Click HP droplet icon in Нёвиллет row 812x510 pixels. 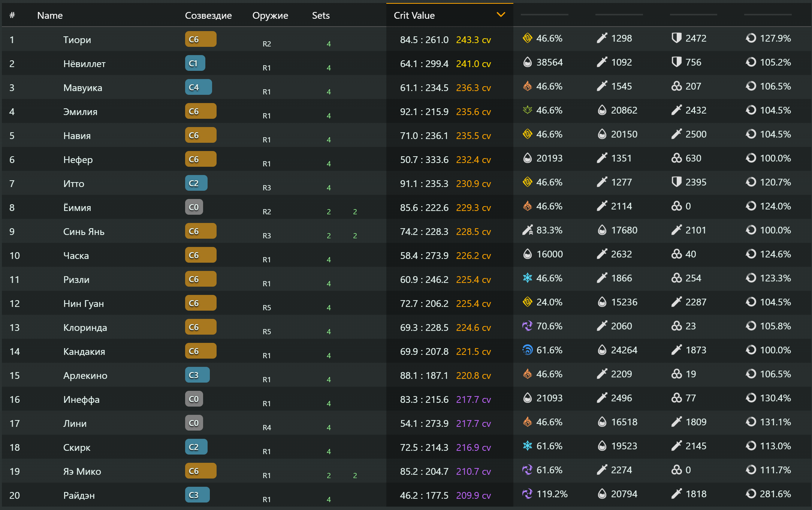coord(527,62)
